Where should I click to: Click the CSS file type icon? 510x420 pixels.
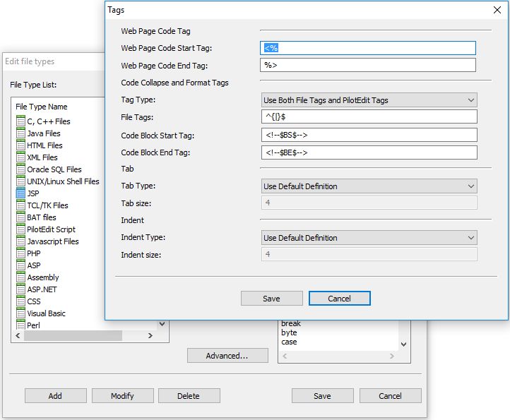(20, 301)
